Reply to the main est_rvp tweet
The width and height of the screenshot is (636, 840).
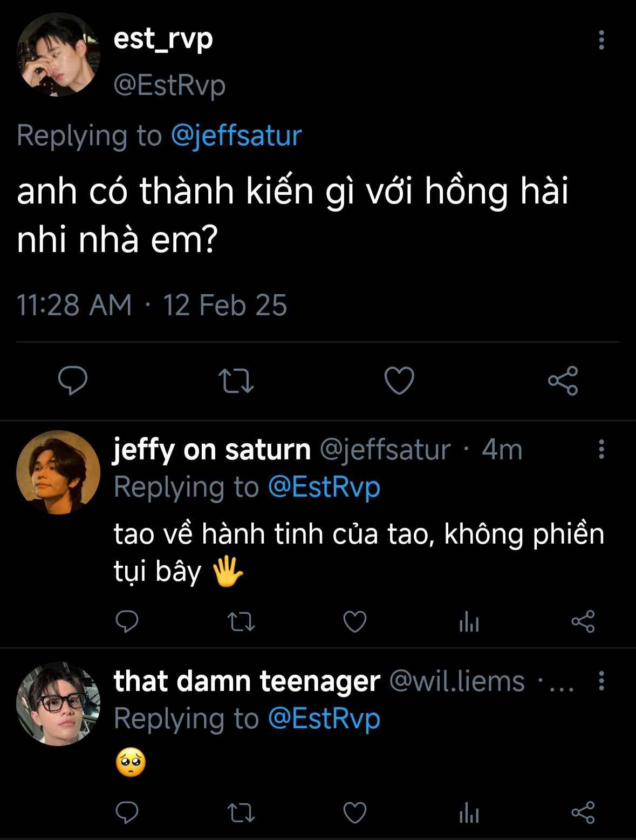click(x=73, y=381)
